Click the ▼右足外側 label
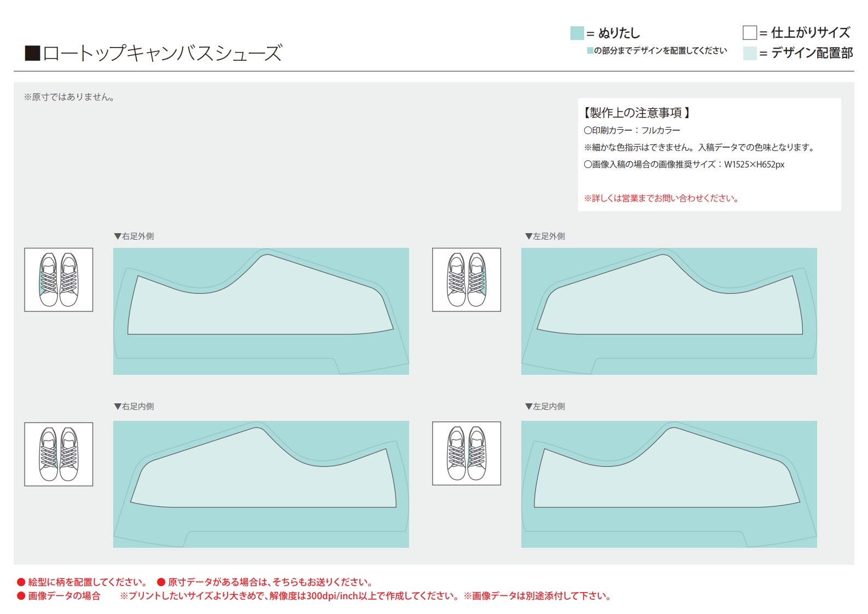868x614 pixels. (x=134, y=236)
